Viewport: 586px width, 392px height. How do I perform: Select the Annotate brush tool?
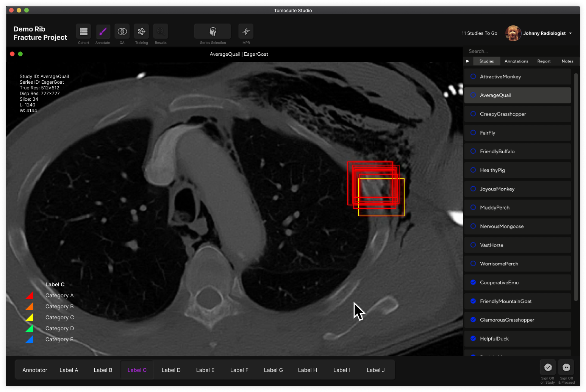coord(103,31)
